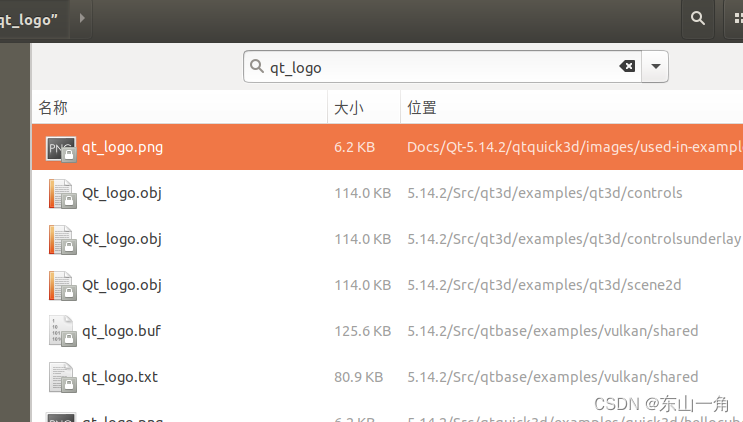743x422 pixels.
Task: Click qt_logo.txt's vulkan/shared location
Action: point(553,377)
